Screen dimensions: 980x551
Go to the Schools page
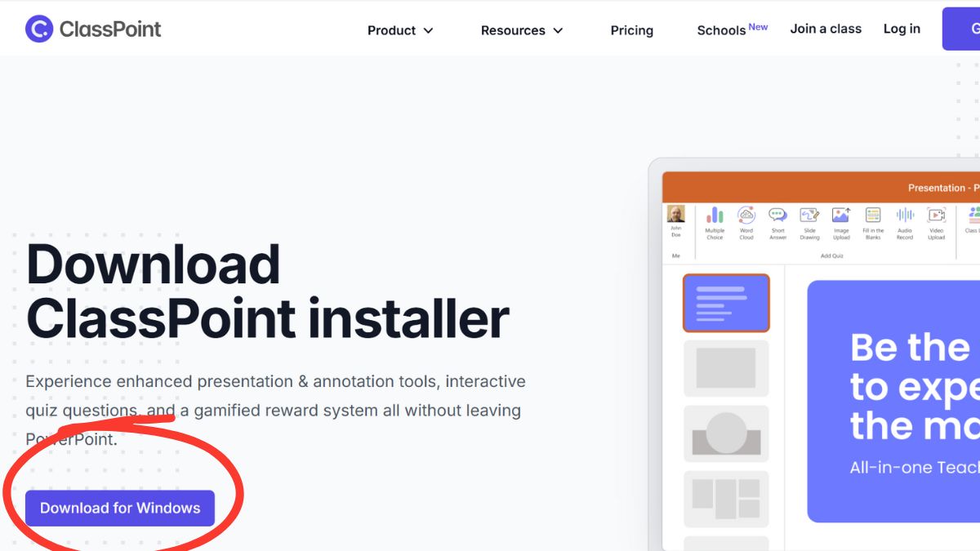(x=733, y=29)
